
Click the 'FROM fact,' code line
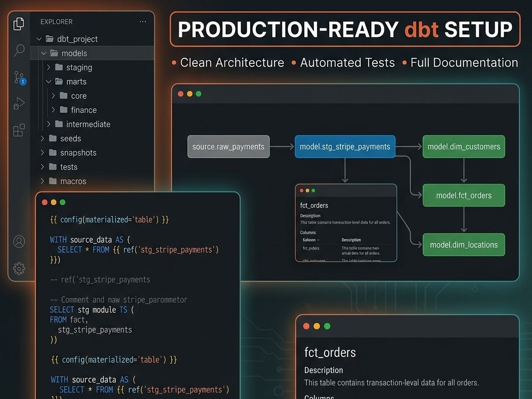tap(69, 320)
